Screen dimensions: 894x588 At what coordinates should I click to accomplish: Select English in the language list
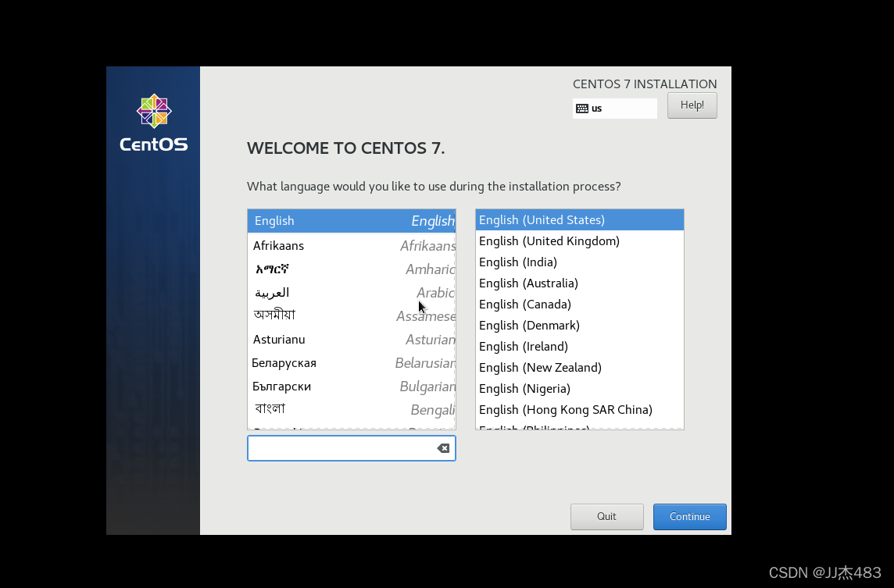point(351,221)
